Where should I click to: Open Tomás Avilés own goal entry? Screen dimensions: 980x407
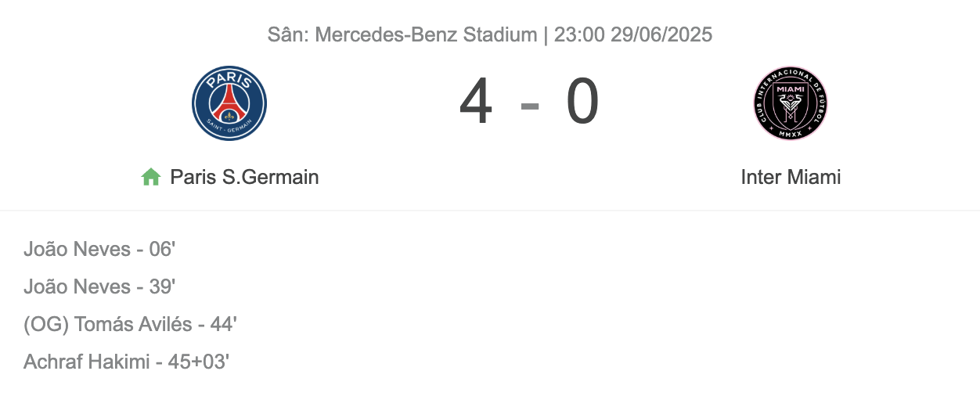(x=130, y=325)
